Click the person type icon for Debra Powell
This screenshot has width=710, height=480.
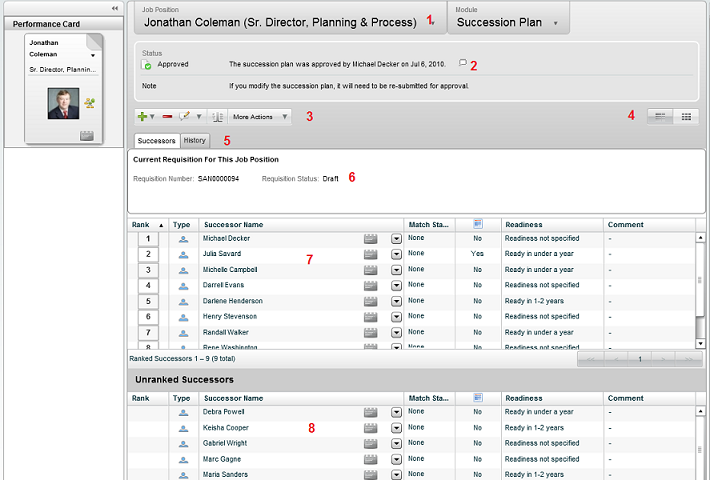(x=183, y=413)
